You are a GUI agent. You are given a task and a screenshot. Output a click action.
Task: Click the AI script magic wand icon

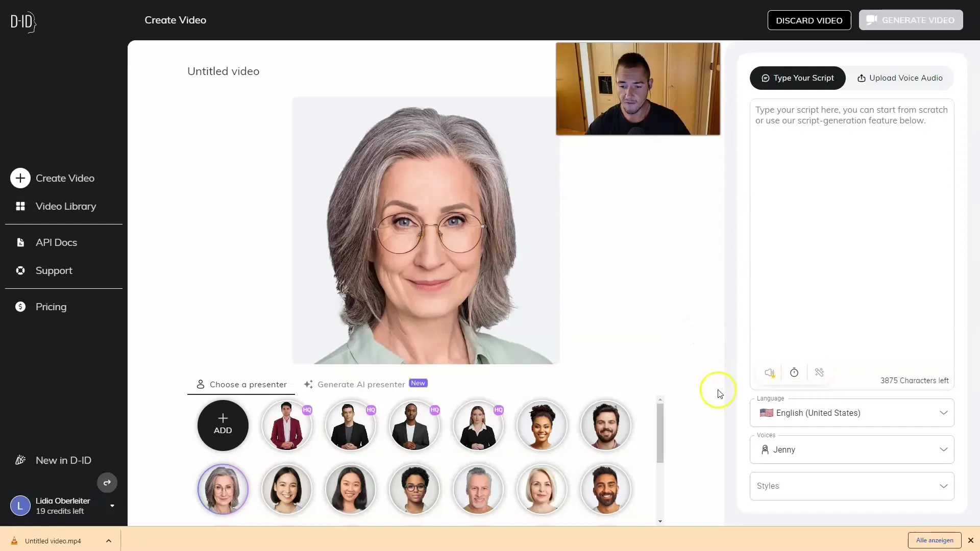coord(819,372)
